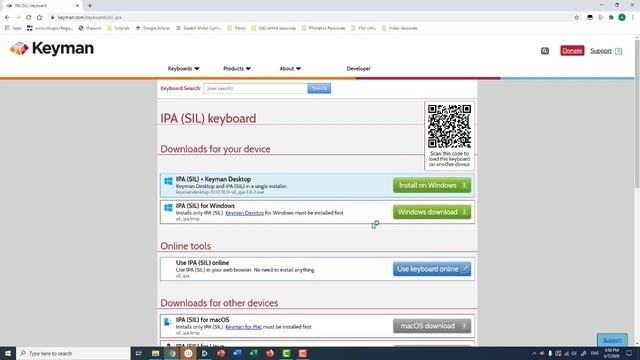
Task: Open the Video resources bookmark folder
Action: tap(400, 28)
